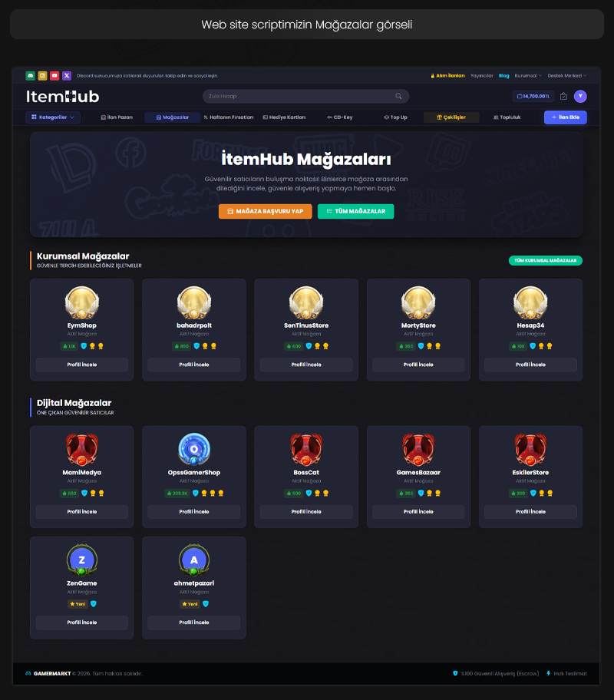
Task: Focus the Zula Hesap search field
Action: pos(306,96)
